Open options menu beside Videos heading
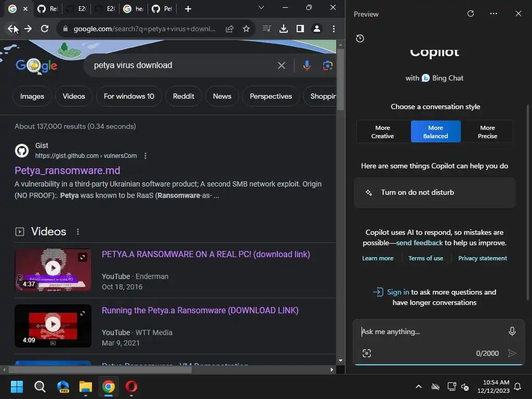The width and height of the screenshot is (532, 399). 78,232
